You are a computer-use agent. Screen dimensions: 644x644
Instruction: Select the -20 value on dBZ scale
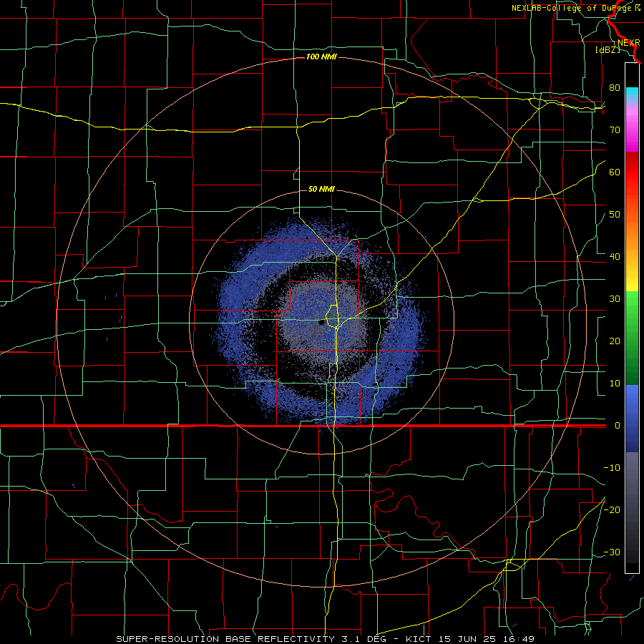(612, 510)
